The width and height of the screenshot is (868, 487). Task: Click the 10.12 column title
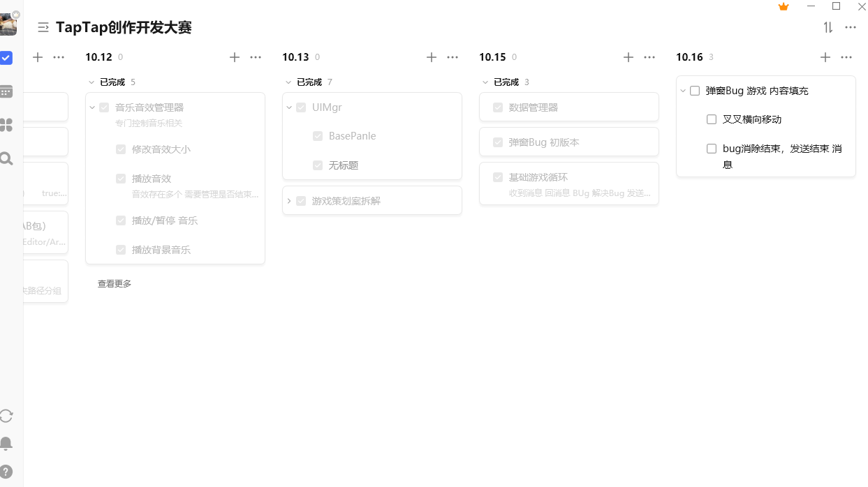(x=98, y=57)
